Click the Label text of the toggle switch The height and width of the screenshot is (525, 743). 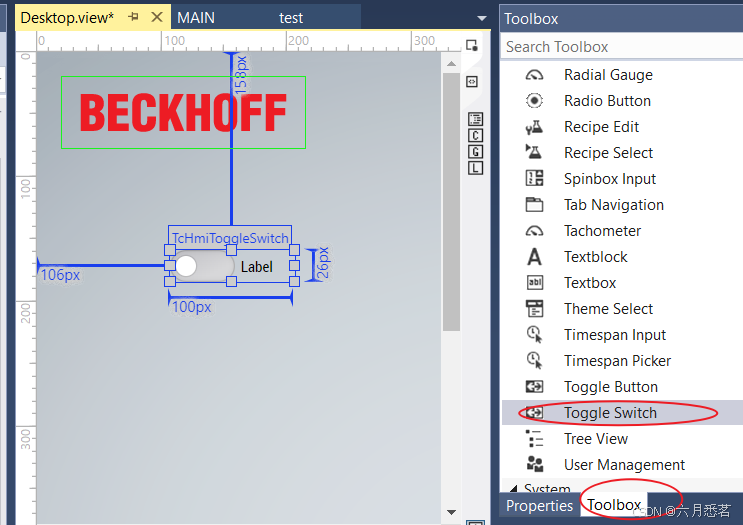[256, 267]
